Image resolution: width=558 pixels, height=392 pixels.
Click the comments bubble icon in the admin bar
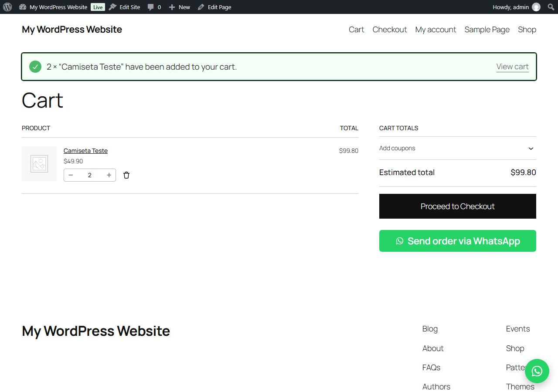coord(151,7)
